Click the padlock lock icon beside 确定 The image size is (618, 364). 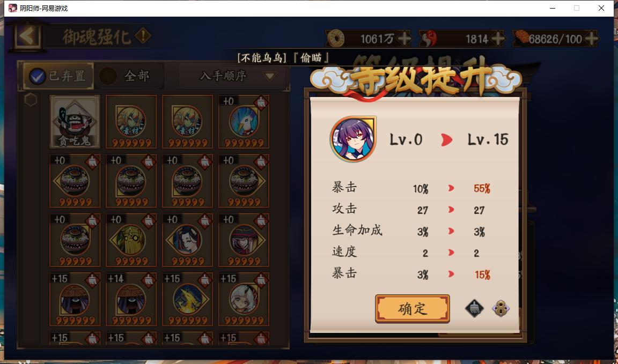click(x=501, y=308)
